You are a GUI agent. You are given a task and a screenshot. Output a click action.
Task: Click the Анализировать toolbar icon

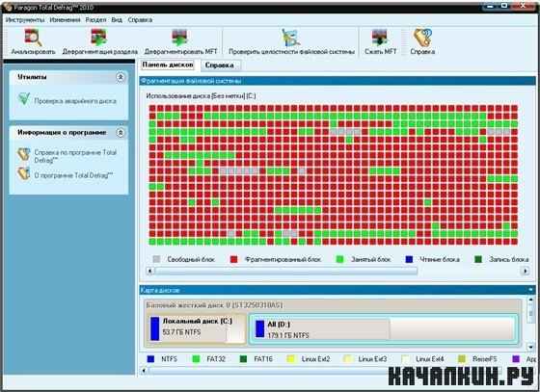click(34, 38)
